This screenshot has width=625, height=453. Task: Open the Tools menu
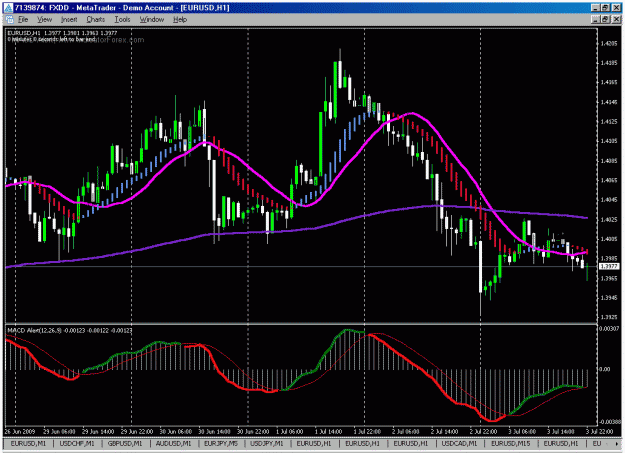pyautogui.click(x=122, y=20)
